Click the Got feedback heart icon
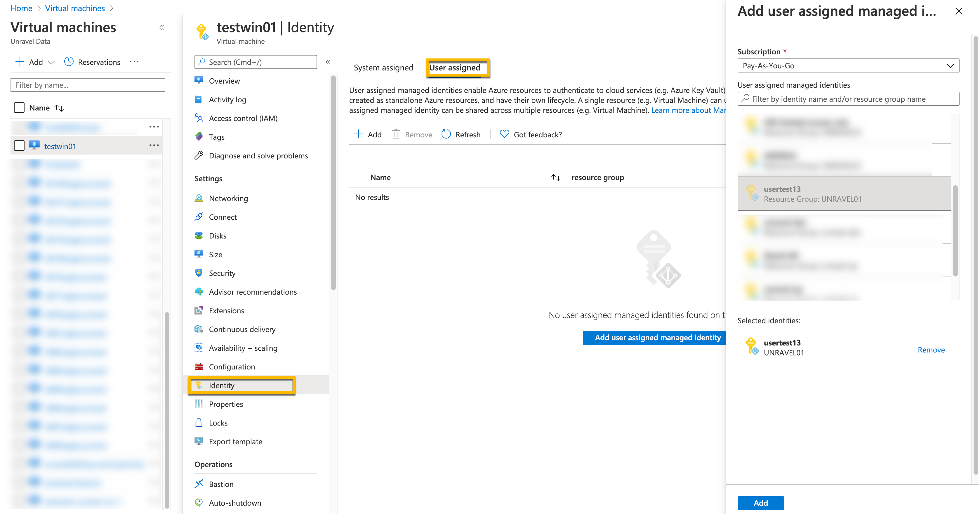Image resolution: width=980 pixels, height=515 pixels. (504, 134)
